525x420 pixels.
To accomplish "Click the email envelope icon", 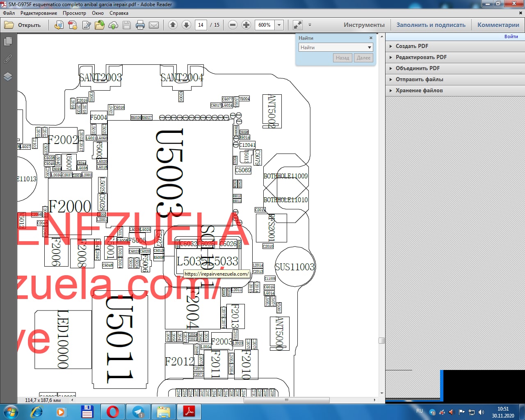I will tap(154, 25).
